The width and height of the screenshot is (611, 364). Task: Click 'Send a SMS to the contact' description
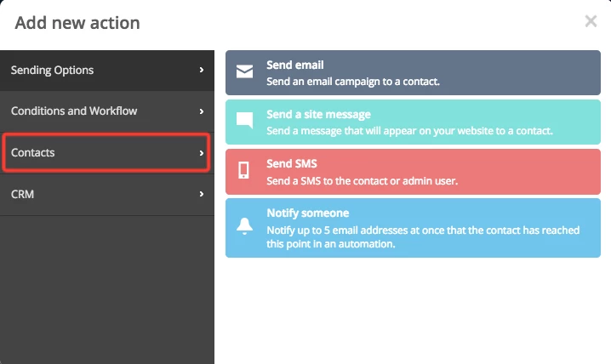[362, 181]
